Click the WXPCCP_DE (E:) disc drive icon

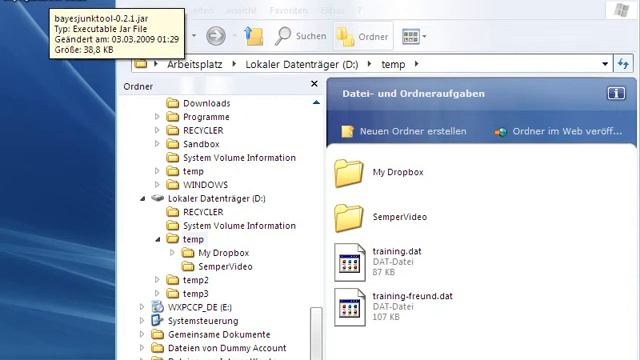pos(157,307)
